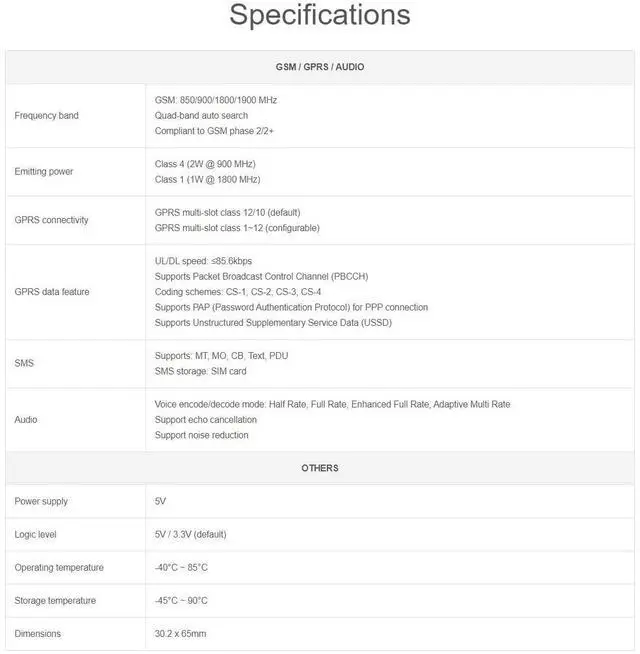Click the Specifications page heading
The image size is (640, 654).
319,16
